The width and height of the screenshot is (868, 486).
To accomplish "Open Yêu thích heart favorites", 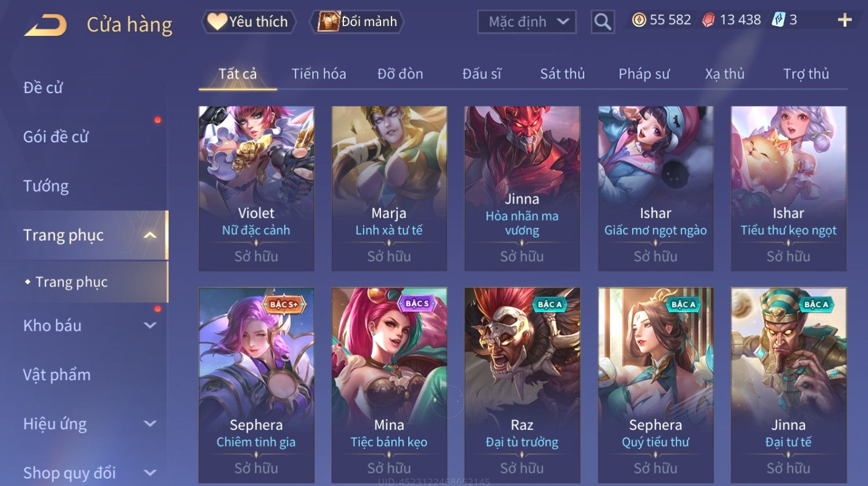I will pyautogui.click(x=248, y=22).
